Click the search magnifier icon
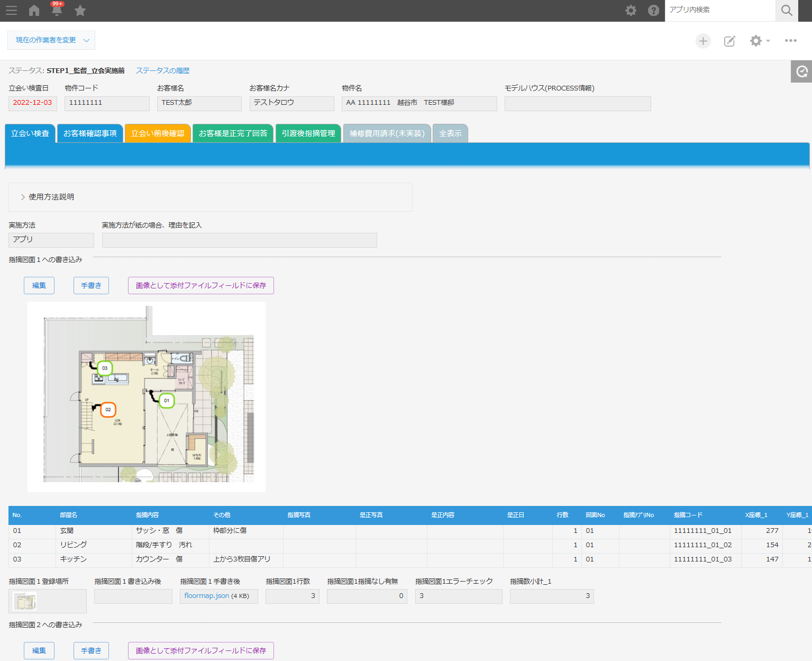This screenshot has height=661, width=812. [x=787, y=11]
